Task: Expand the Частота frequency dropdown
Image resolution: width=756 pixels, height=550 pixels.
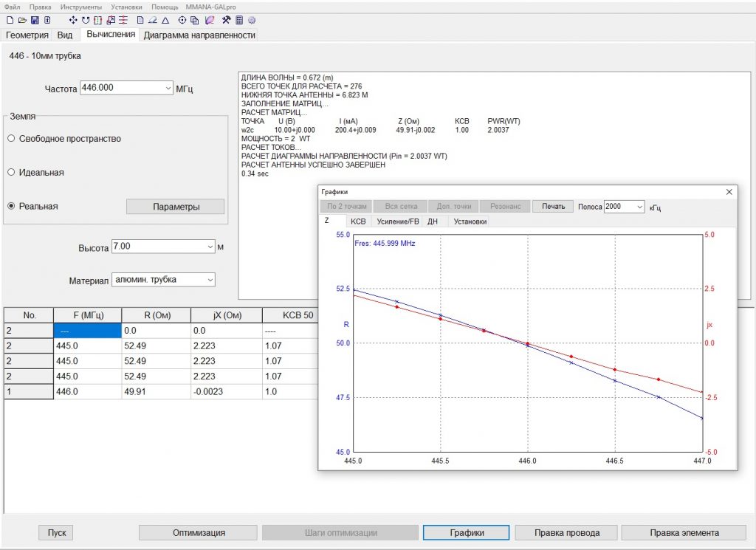Action: pos(168,88)
